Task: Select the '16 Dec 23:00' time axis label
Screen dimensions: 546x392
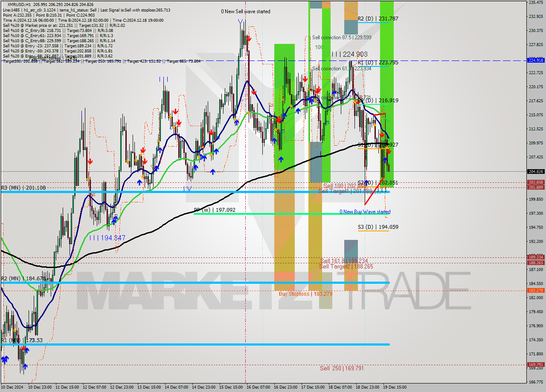Action: 286,388
